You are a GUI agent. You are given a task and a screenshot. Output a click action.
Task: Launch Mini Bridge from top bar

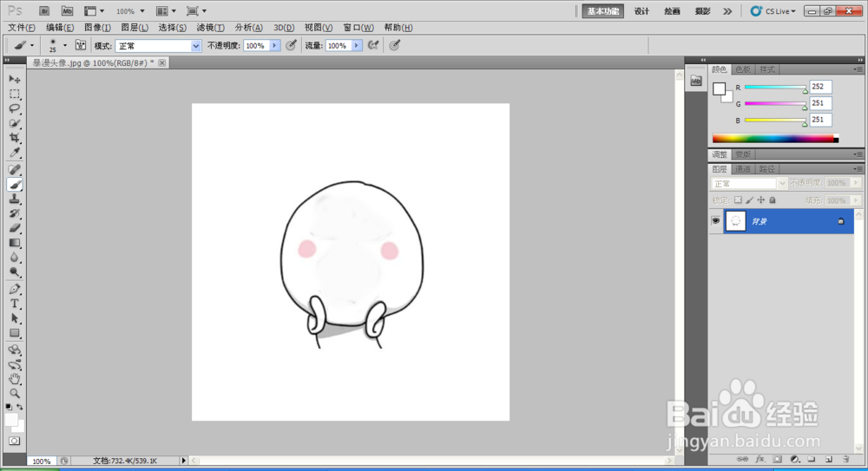pos(67,11)
